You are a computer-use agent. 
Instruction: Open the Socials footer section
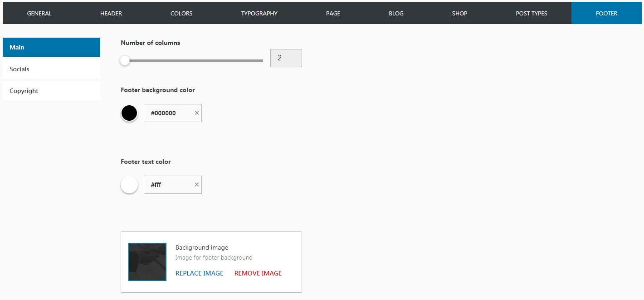tap(51, 69)
